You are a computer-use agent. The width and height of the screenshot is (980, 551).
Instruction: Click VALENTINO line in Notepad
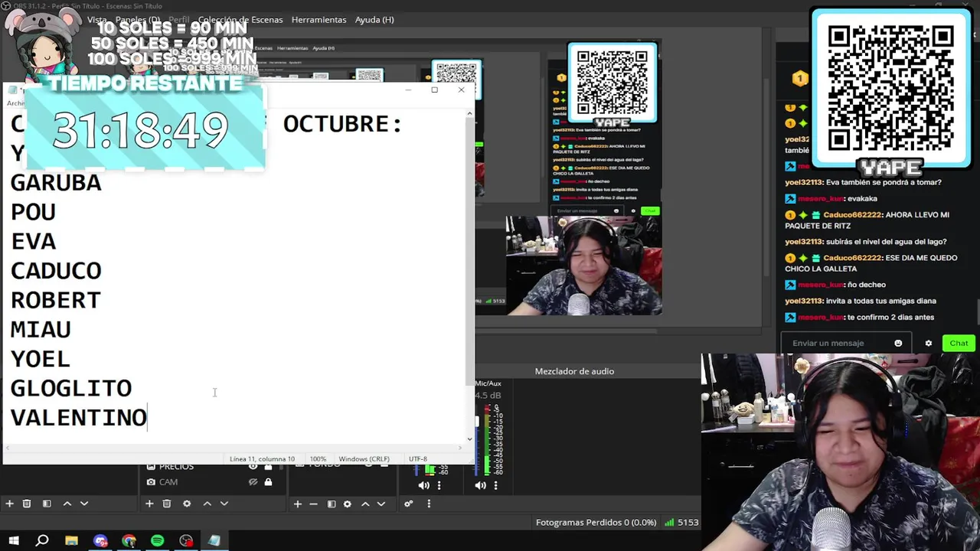click(78, 418)
